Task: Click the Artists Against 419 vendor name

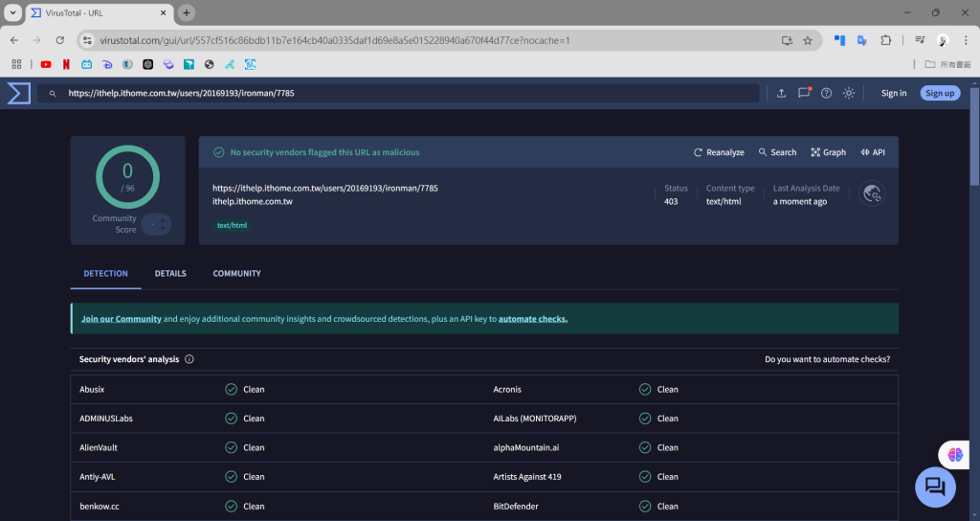Action: (527, 477)
